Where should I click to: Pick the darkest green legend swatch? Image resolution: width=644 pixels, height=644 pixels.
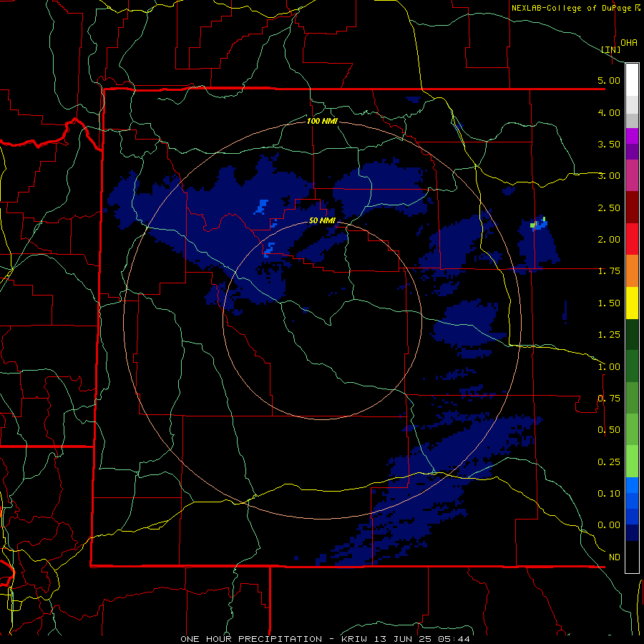click(x=632, y=335)
